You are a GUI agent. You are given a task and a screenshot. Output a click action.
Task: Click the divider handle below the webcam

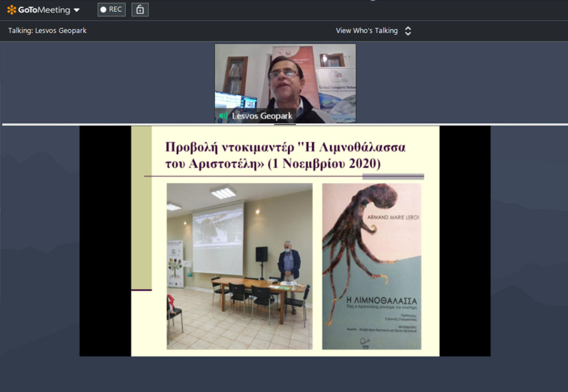click(284, 125)
